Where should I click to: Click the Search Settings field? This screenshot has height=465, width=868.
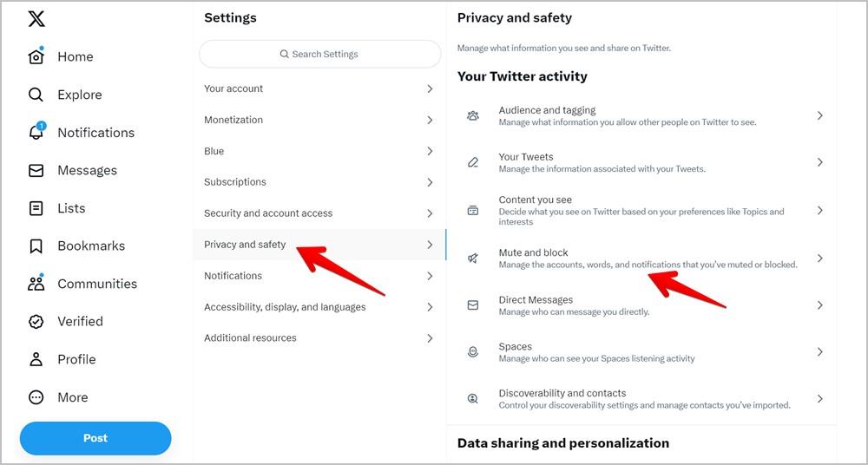(x=320, y=54)
